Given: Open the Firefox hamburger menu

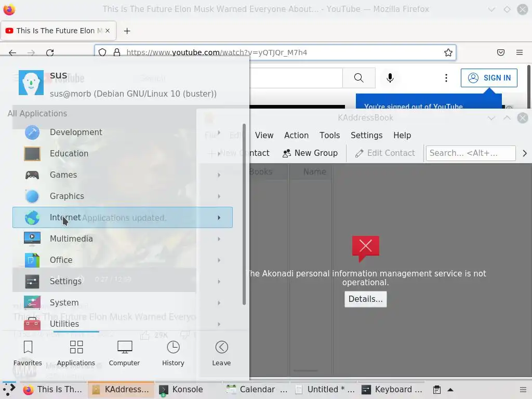Looking at the screenshot, I should pyautogui.click(x=520, y=52).
